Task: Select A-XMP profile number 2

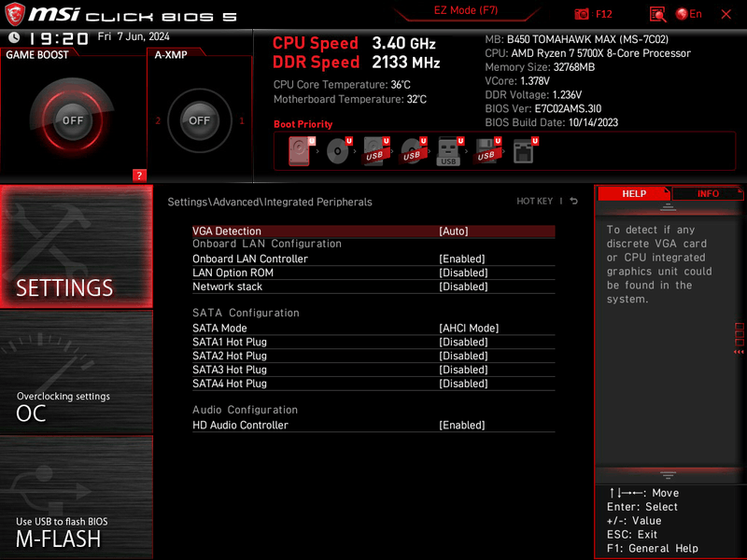Action: tap(158, 120)
